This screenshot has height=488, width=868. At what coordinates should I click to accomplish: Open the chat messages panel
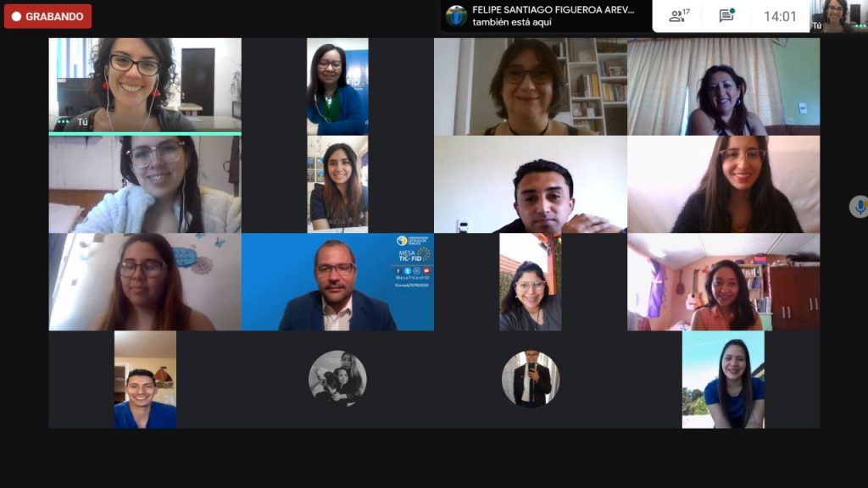[726, 16]
